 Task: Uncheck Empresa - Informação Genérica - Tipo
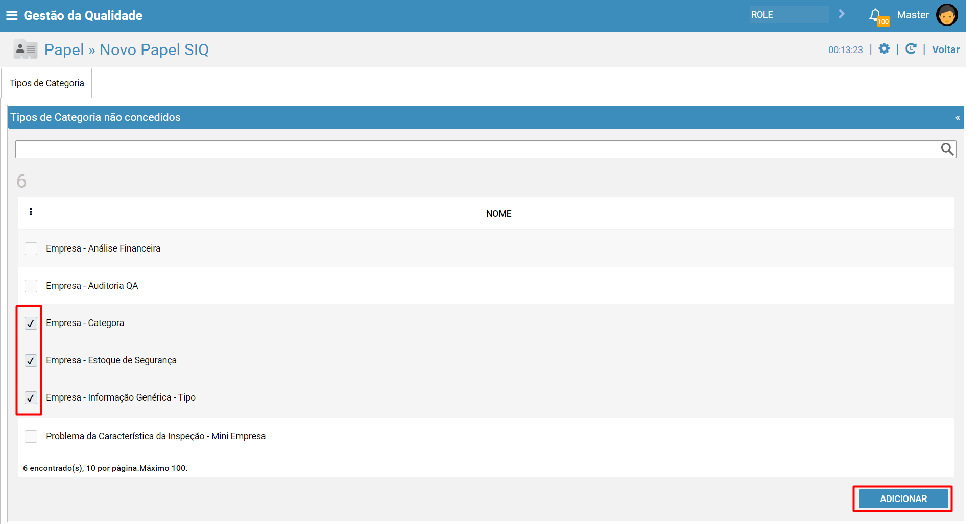pos(31,397)
